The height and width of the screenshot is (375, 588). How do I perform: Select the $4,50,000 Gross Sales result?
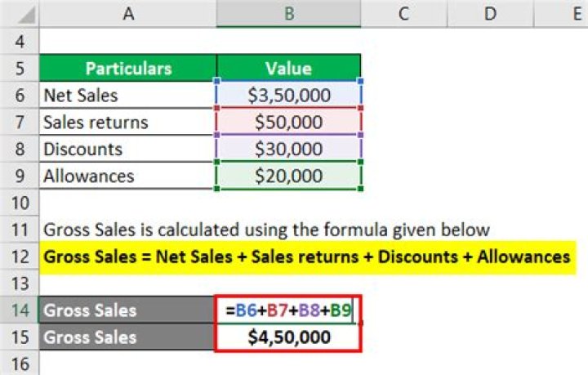click(288, 336)
